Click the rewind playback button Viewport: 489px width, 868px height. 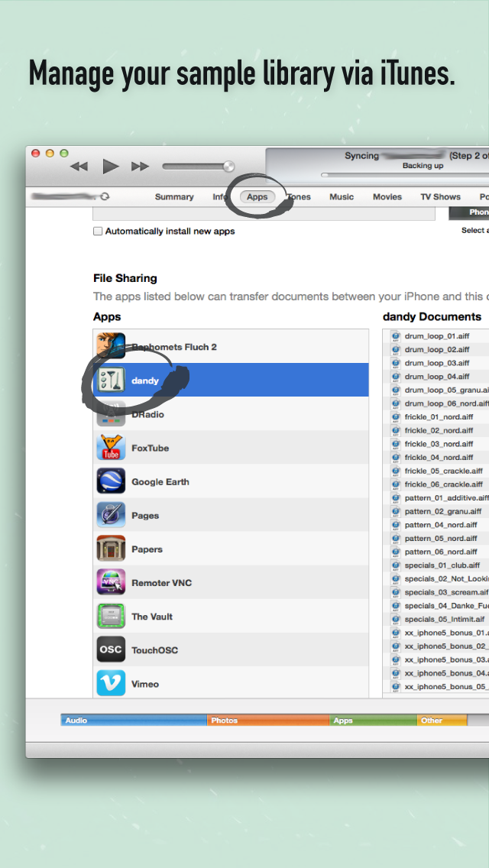(79, 166)
